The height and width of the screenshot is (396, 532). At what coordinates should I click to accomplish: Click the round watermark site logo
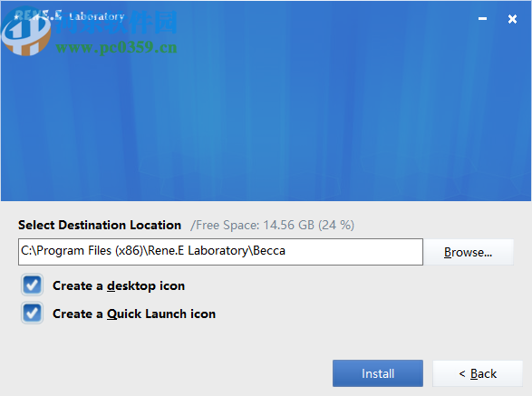[x=25, y=33]
